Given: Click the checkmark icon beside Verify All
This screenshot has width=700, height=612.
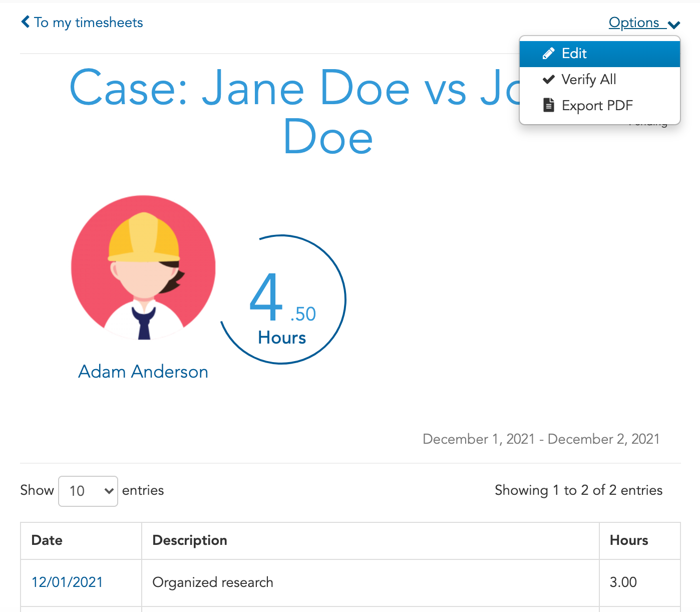Looking at the screenshot, I should 548,80.
